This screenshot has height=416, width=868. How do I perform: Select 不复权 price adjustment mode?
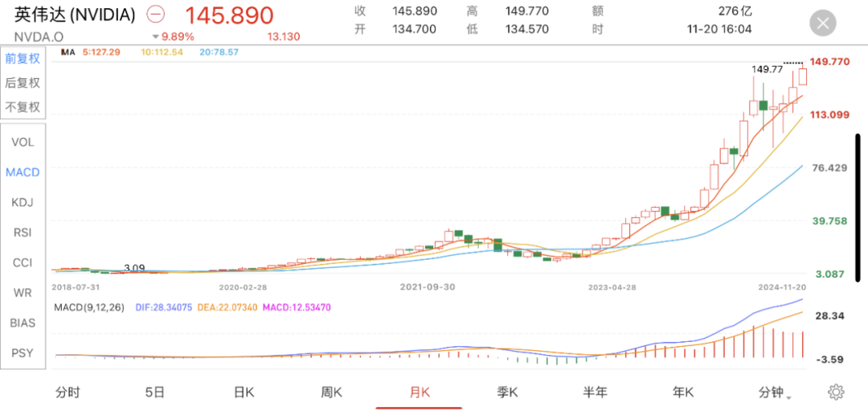point(23,107)
